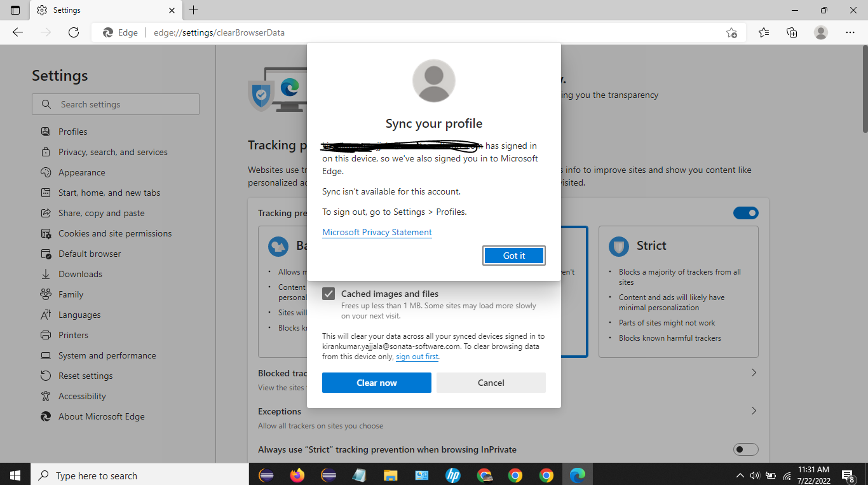Enable Always use Strict InPrivate toggle
The width and height of the screenshot is (868, 485).
746,449
